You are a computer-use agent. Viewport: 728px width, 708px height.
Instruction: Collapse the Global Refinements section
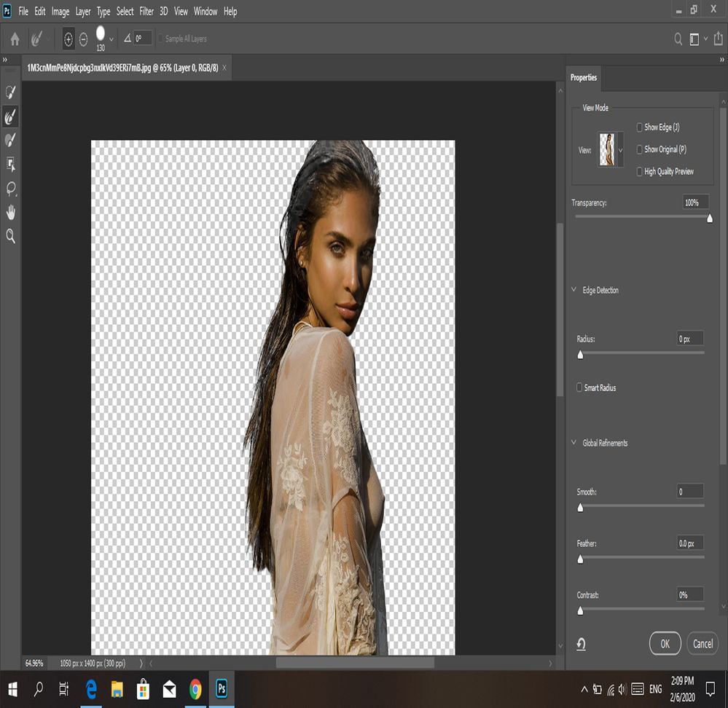click(x=574, y=443)
